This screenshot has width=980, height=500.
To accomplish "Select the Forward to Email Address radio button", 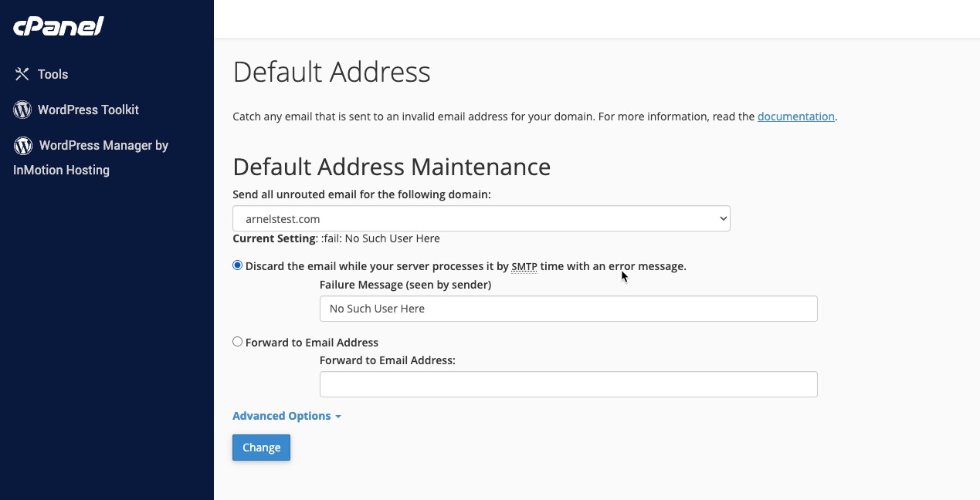I will point(238,342).
